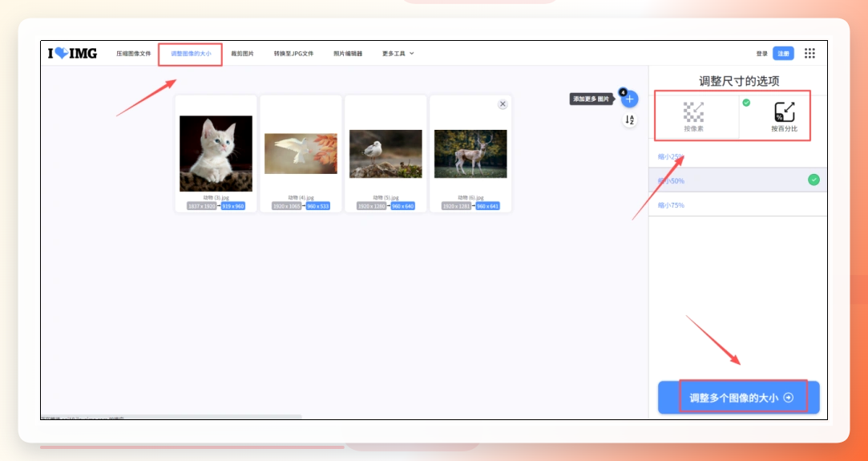Viewport: 868px width, 461px height.
Task: Click the 1920 x 1280 original size label
Action: pyautogui.click(x=371, y=206)
